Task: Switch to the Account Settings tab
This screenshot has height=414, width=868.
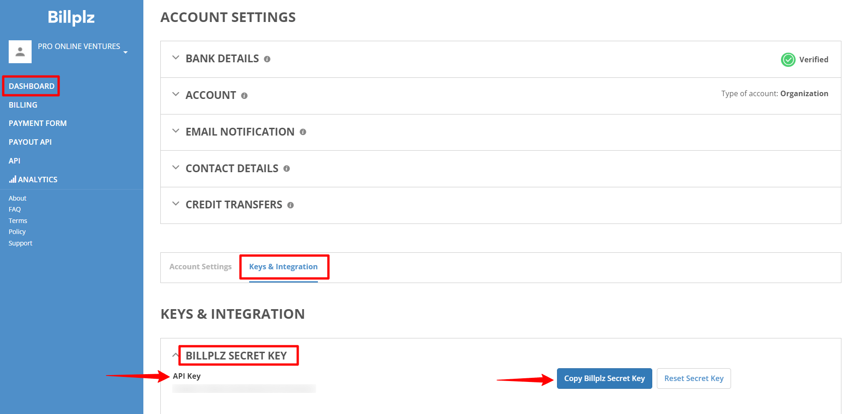Action: (x=200, y=266)
